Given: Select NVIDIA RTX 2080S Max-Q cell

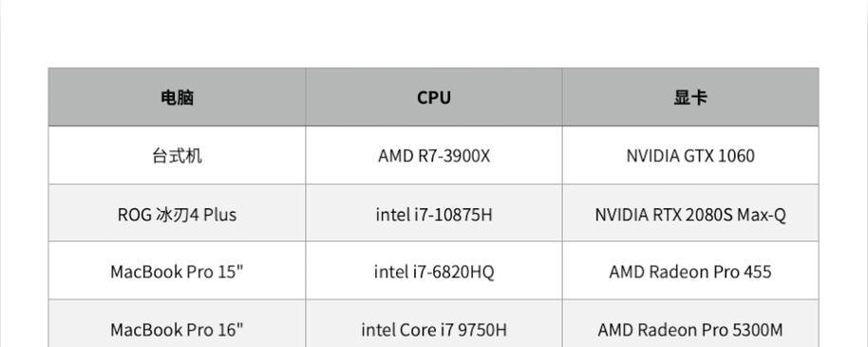Looking at the screenshot, I should pos(690,213).
